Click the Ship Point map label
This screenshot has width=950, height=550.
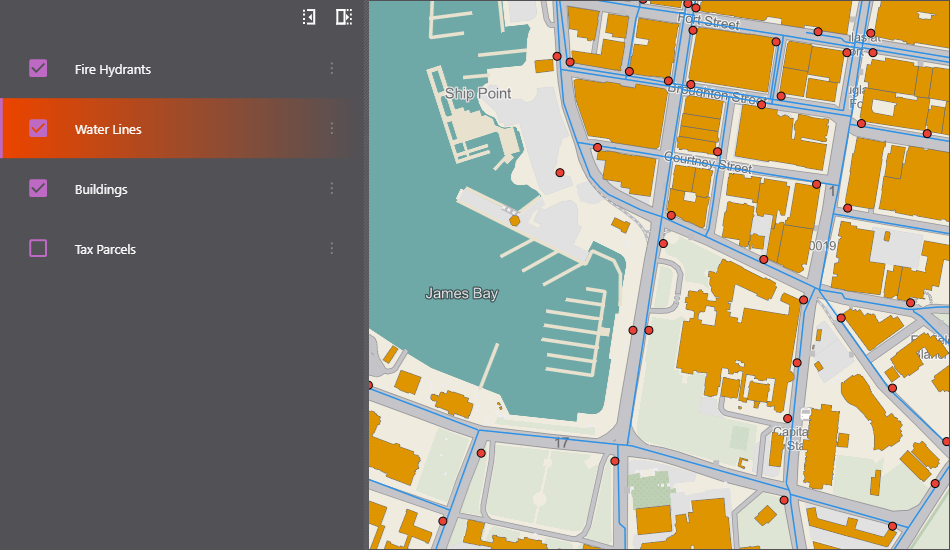pyautogui.click(x=478, y=94)
